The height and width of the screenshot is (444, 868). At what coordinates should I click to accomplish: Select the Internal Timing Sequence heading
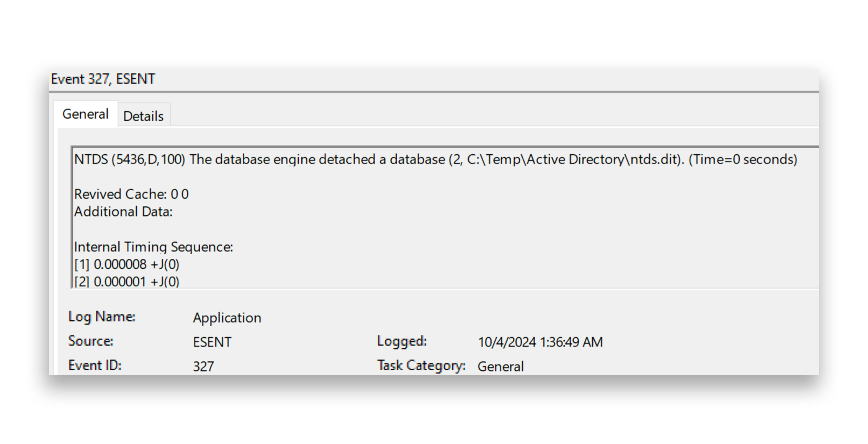153,247
